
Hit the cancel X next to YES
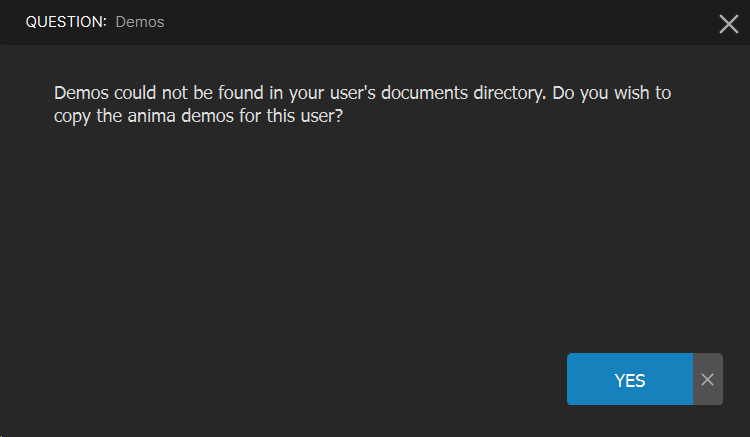coord(707,379)
